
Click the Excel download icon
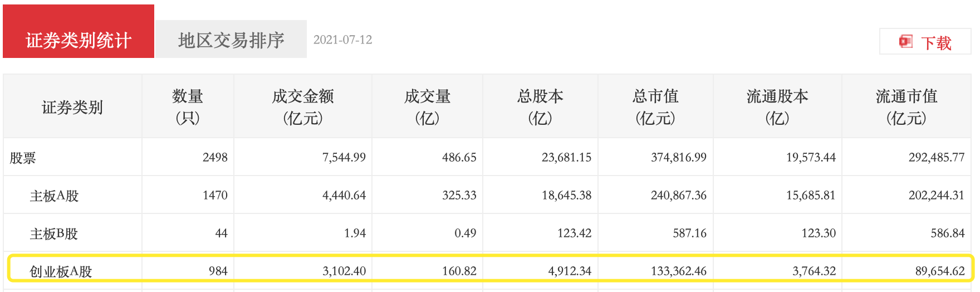(x=906, y=41)
